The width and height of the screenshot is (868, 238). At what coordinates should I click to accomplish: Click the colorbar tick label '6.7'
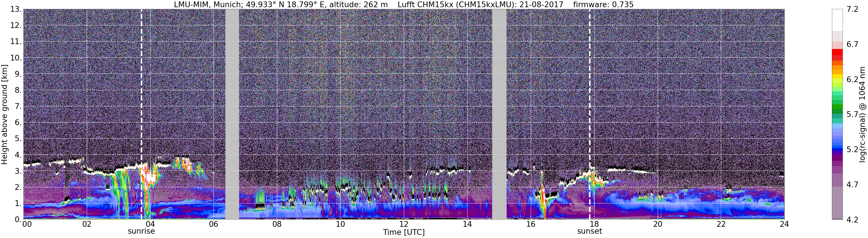pyautogui.click(x=852, y=44)
